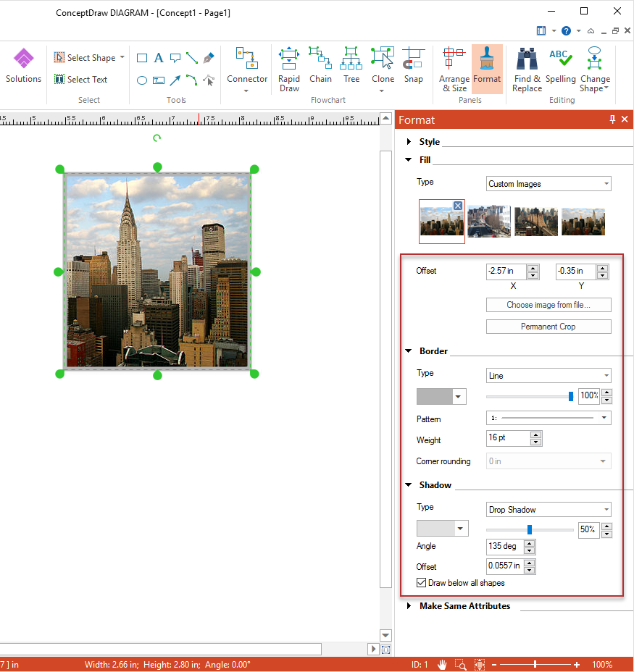This screenshot has height=672, width=634.
Task: Uncheck Draw below all shapes
Action: point(422,583)
